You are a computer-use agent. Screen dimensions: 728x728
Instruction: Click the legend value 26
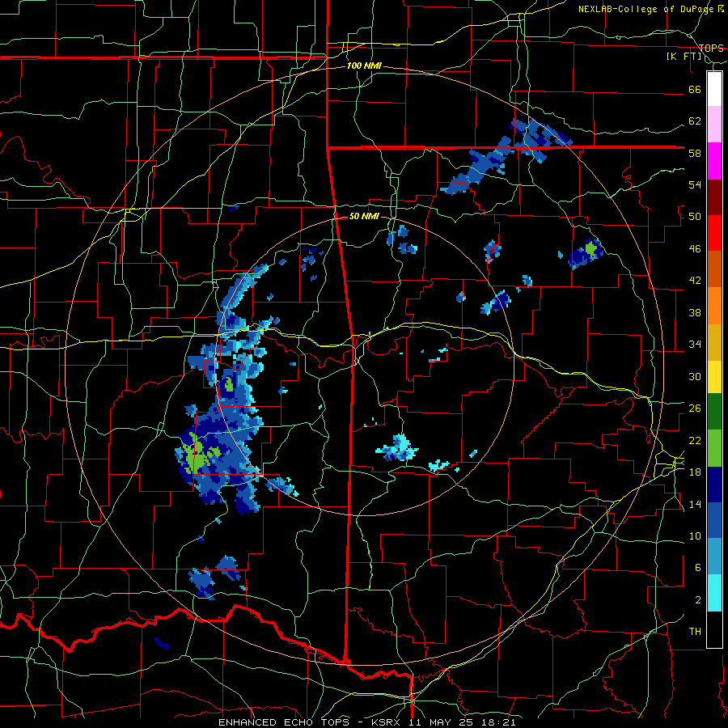(695, 408)
